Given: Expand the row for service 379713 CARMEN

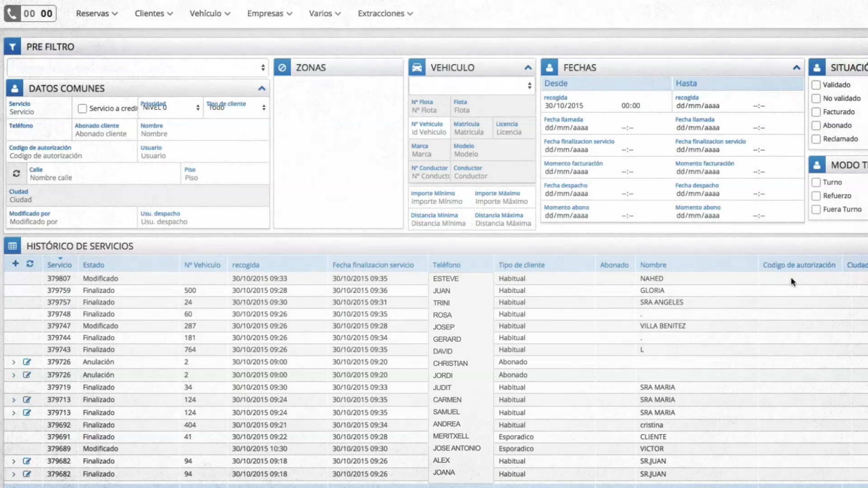Looking at the screenshot, I should (14, 400).
